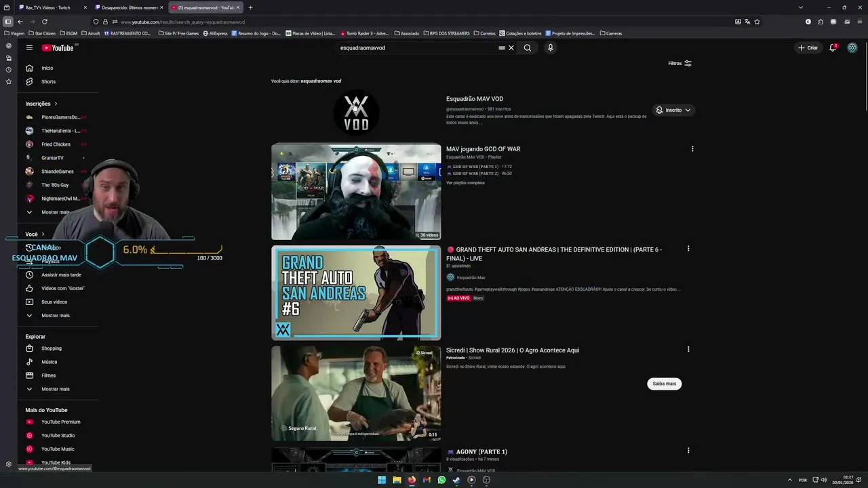Clear the search box with X
The height and width of the screenshot is (488, 868).
click(x=511, y=47)
